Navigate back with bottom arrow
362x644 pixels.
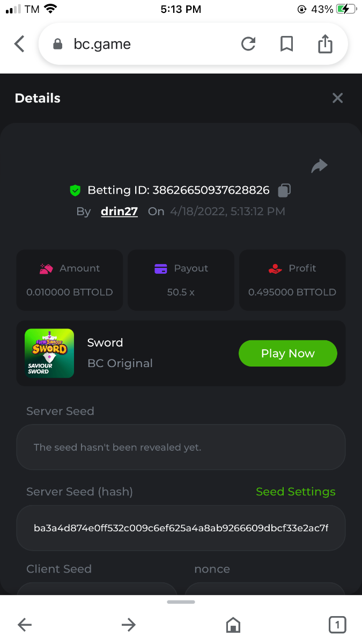25,624
